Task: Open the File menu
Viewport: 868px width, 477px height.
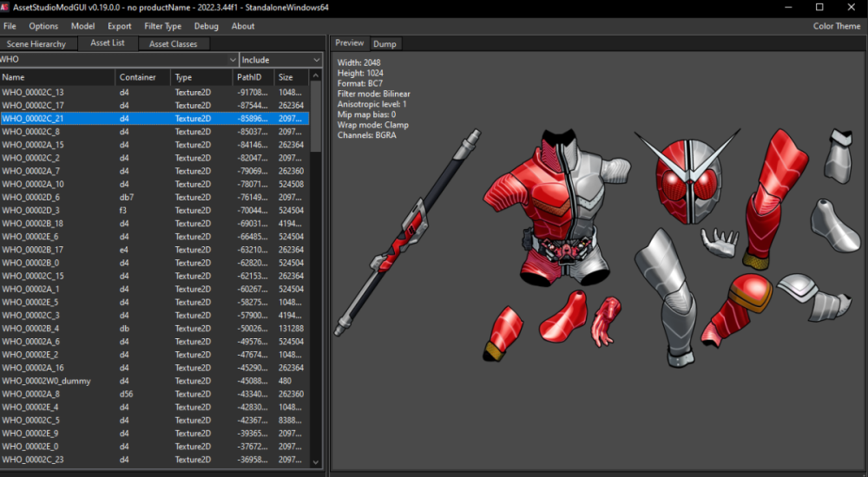Action: (x=10, y=26)
